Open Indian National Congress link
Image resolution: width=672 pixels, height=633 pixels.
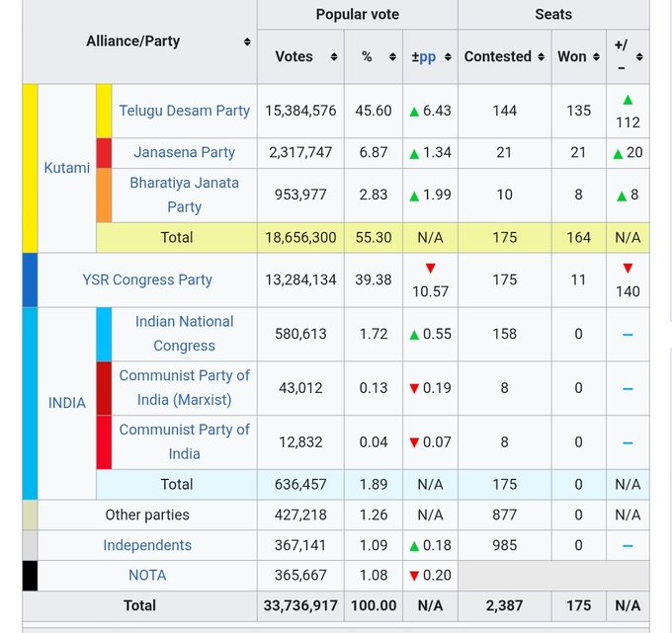(x=184, y=334)
